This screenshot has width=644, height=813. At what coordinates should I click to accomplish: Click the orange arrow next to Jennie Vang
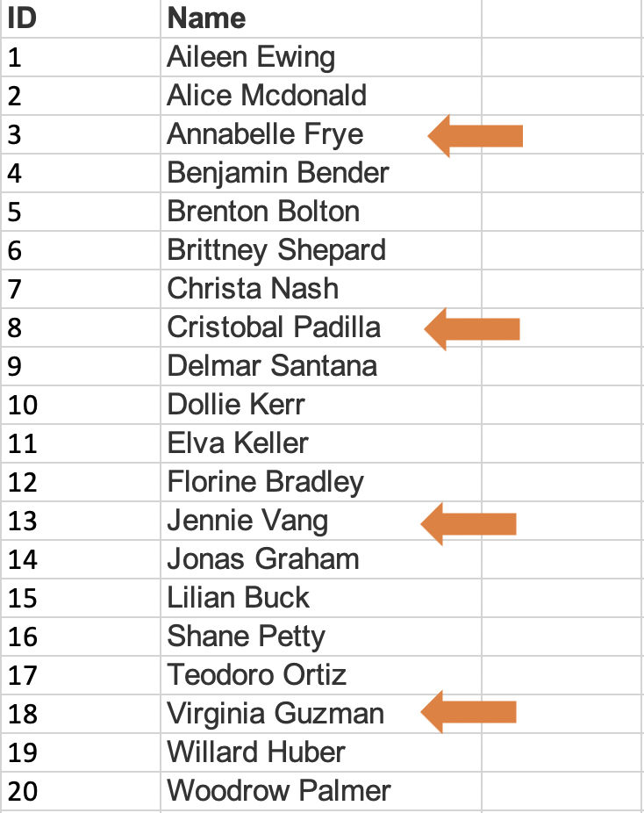(x=469, y=523)
